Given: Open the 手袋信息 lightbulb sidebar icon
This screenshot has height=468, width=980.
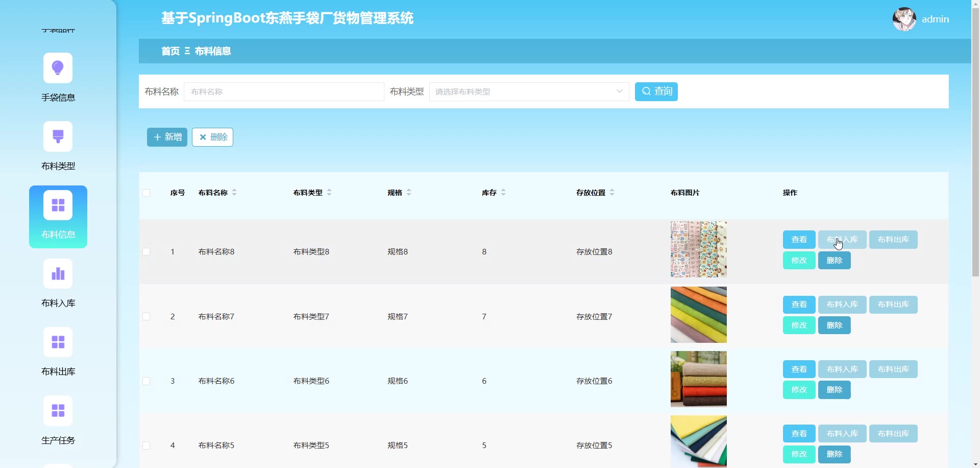Looking at the screenshot, I should point(58,68).
